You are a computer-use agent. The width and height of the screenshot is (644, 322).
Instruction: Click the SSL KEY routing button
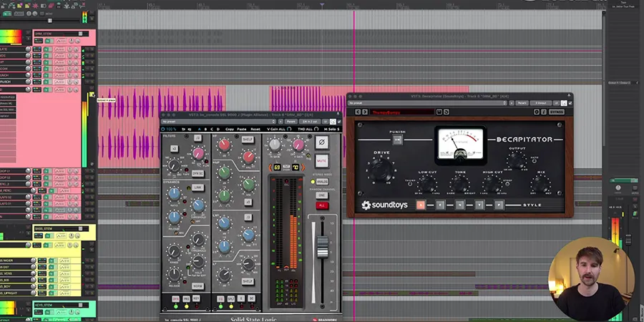pyautogui.click(x=196, y=299)
